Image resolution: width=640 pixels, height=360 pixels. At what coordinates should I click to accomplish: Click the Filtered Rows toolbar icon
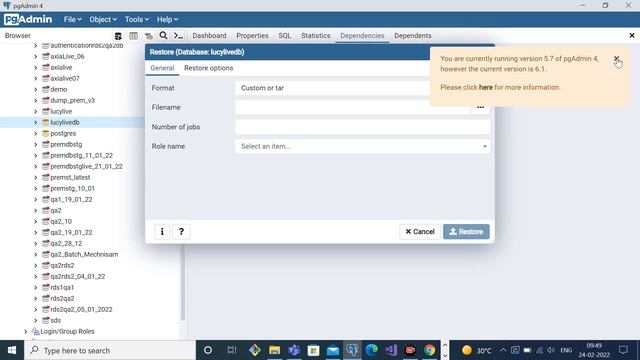[149, 36]
